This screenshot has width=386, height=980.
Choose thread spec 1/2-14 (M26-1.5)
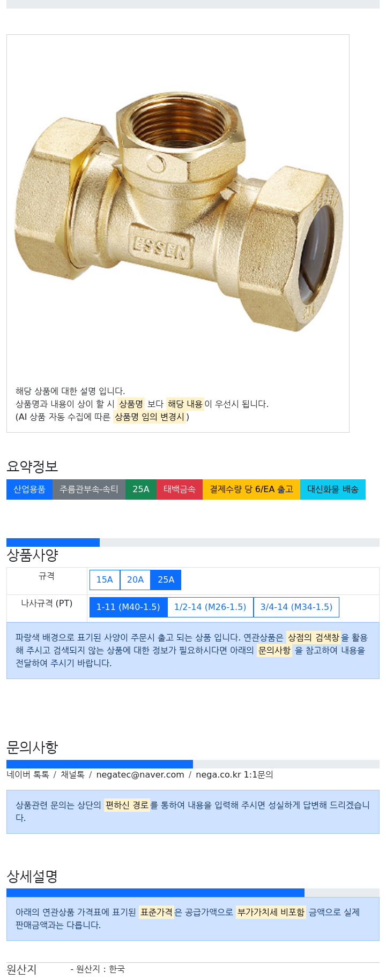coord(210,607)
